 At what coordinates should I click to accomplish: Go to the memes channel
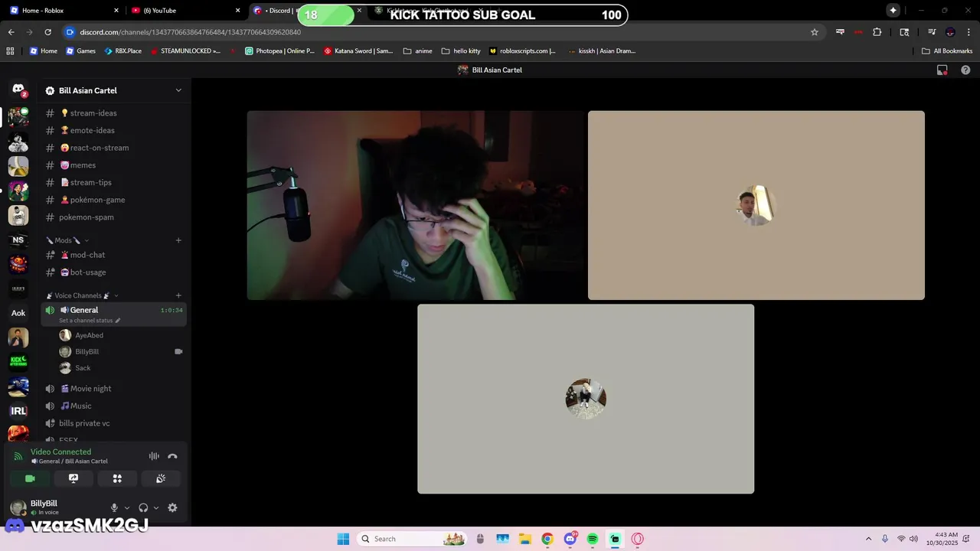114,165
